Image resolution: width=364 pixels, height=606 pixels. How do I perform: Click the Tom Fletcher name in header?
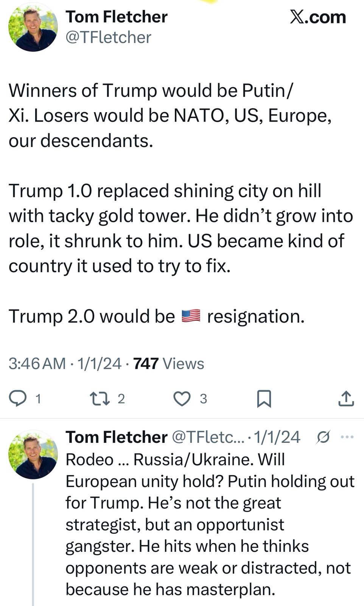(x=116, y=17)
